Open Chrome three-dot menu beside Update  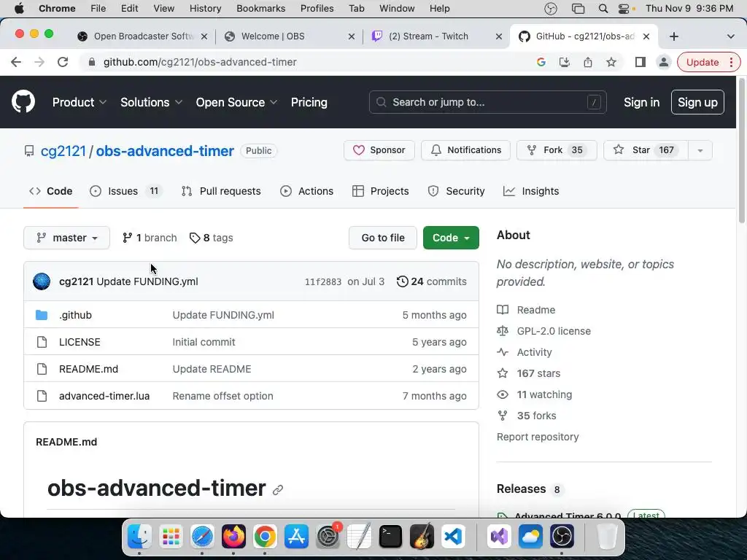pyautogui.click(x=731, y=62)
